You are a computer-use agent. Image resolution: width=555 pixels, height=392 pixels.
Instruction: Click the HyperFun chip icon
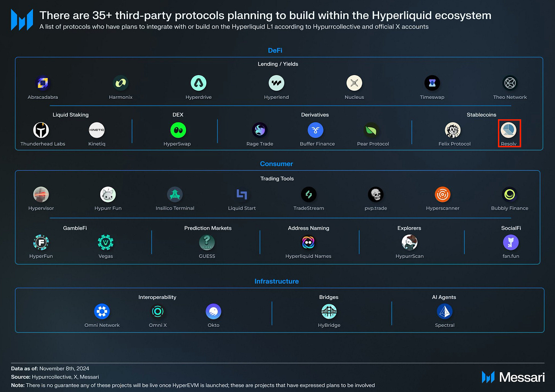(x=41, y=243)
